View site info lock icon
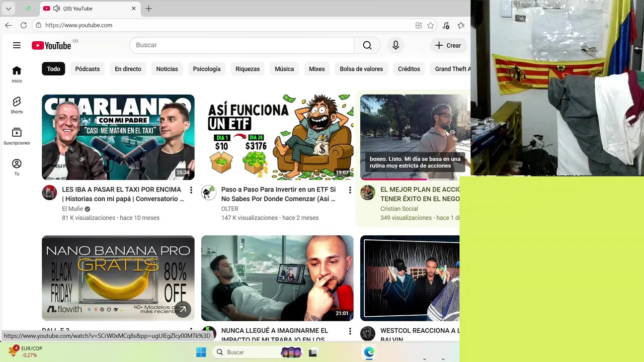 (x=39, y=25)
